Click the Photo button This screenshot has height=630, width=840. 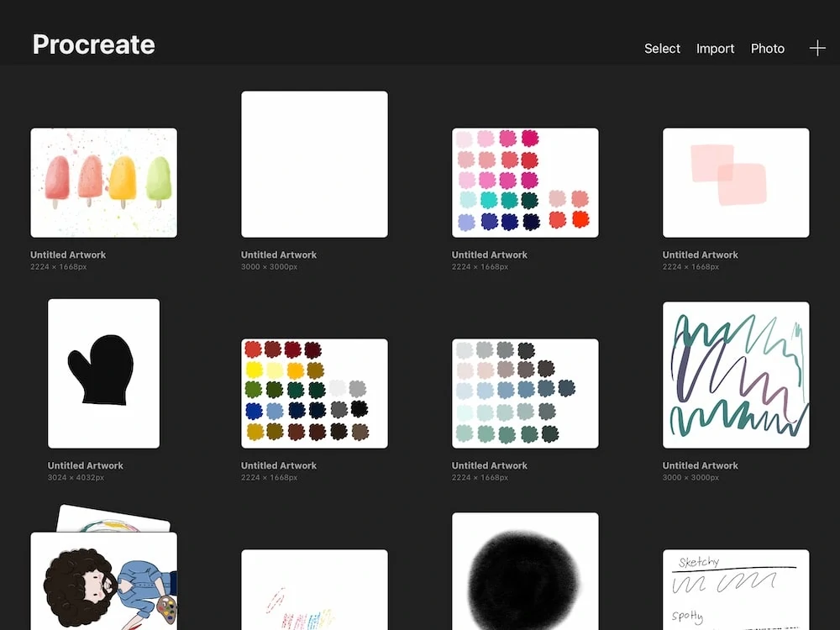pyautogui.click(x=768, y=49)
